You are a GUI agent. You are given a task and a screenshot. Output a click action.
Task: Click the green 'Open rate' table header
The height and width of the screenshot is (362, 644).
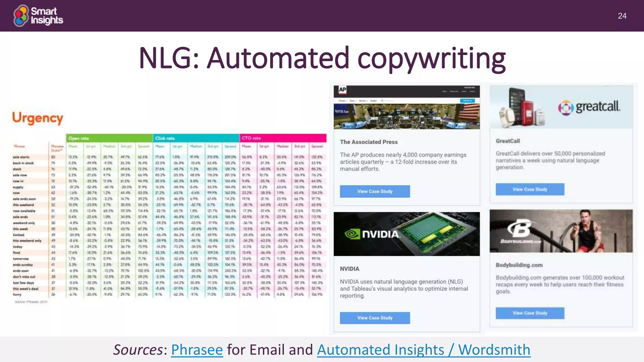click(x=109, y=138)
